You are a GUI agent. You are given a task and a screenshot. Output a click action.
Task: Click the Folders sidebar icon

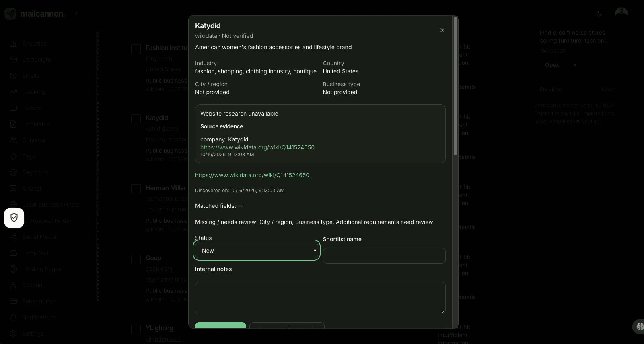13,108
